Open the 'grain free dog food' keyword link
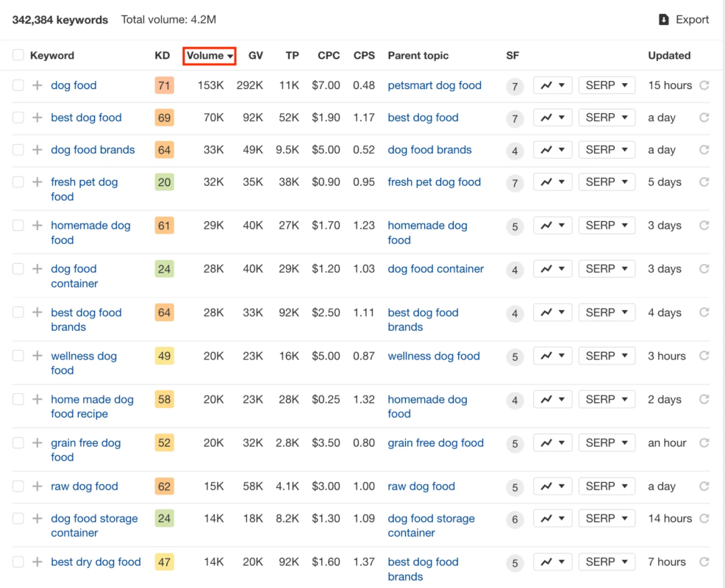 [x=86, y=450]
